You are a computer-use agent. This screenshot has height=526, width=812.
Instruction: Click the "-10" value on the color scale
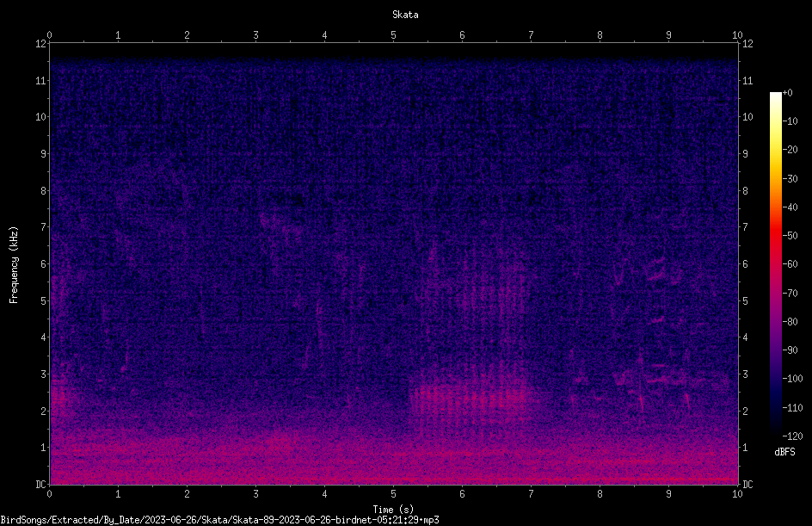coord(790,121)
